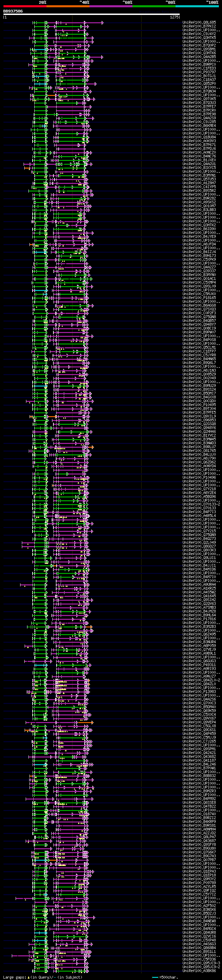
Task: Click hit UniRef100_B3NSK6
Action: point(199,909)
